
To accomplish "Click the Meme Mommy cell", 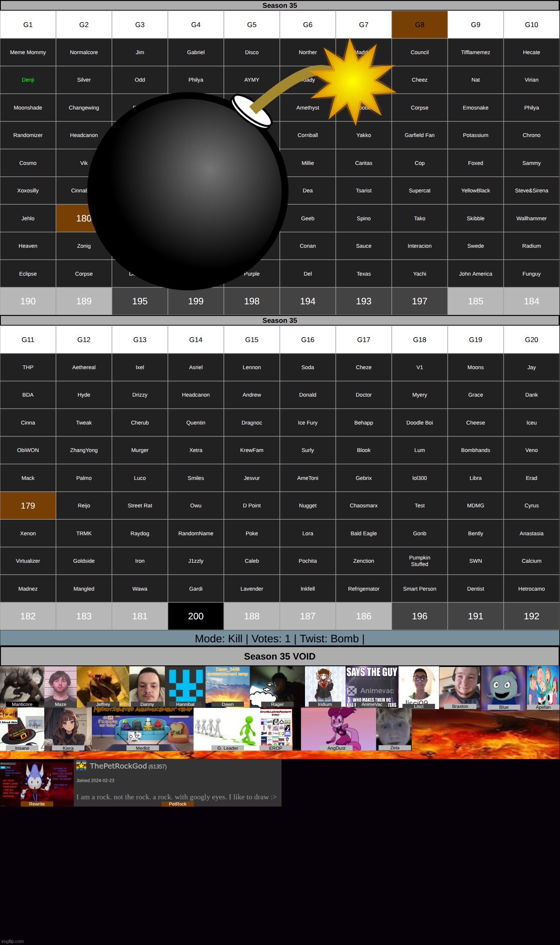I will point(28,52).
